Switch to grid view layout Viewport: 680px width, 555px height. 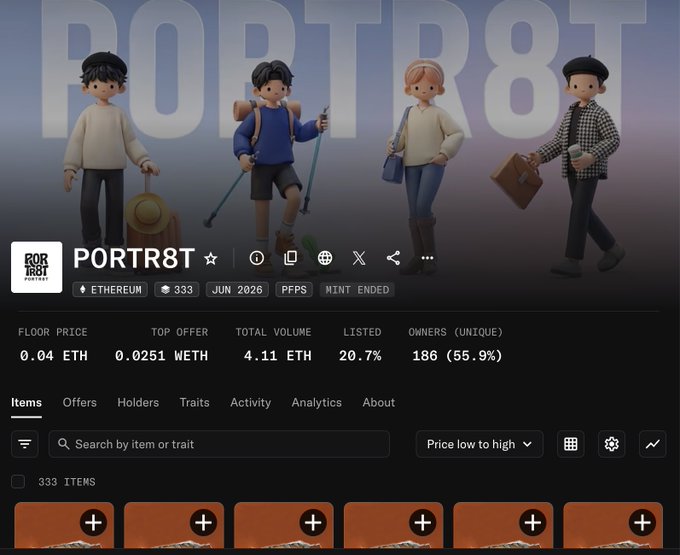[570, 444]
